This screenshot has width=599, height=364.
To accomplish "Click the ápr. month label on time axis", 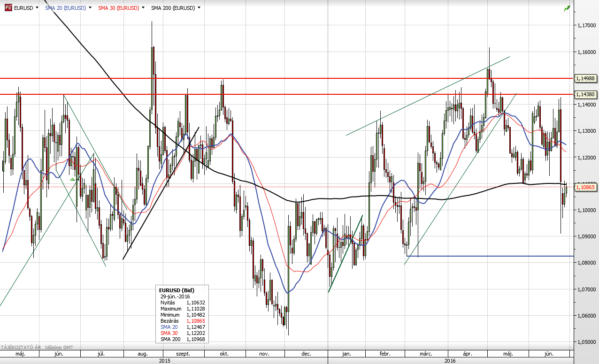I will 467,354.
